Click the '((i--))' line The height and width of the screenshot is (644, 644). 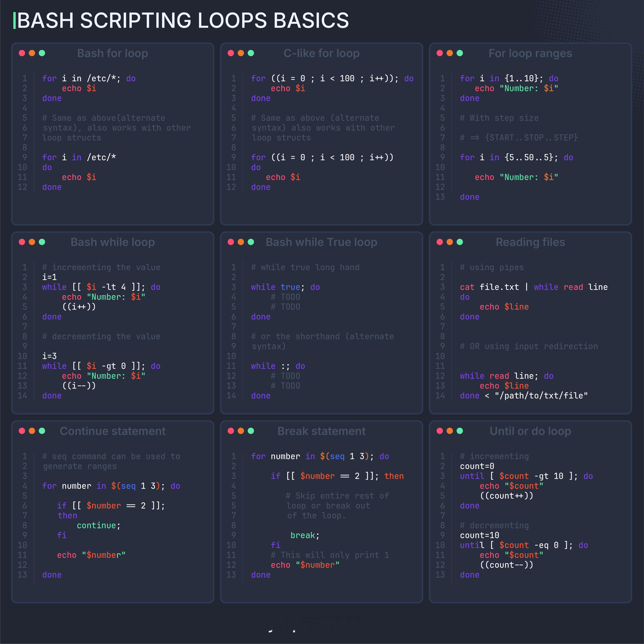[x=79, y=386]
